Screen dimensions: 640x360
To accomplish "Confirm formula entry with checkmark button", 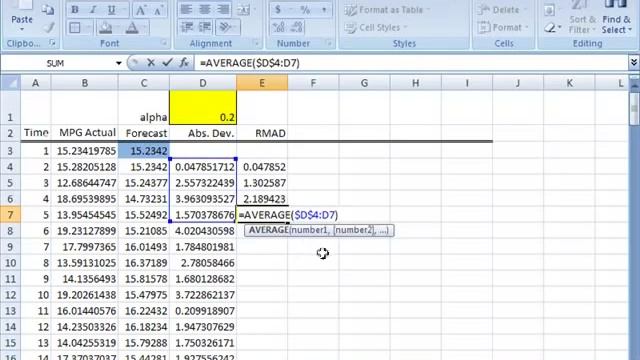I will (x=167, y=63).
